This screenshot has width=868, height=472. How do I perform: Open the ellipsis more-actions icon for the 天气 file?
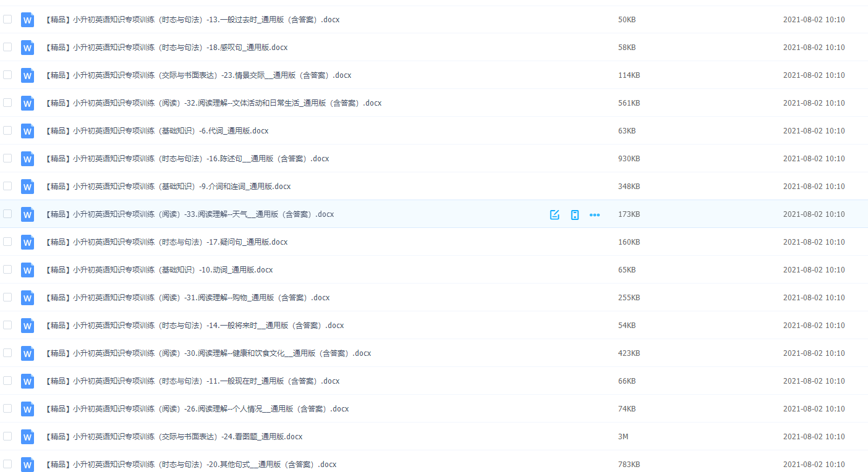594,214
